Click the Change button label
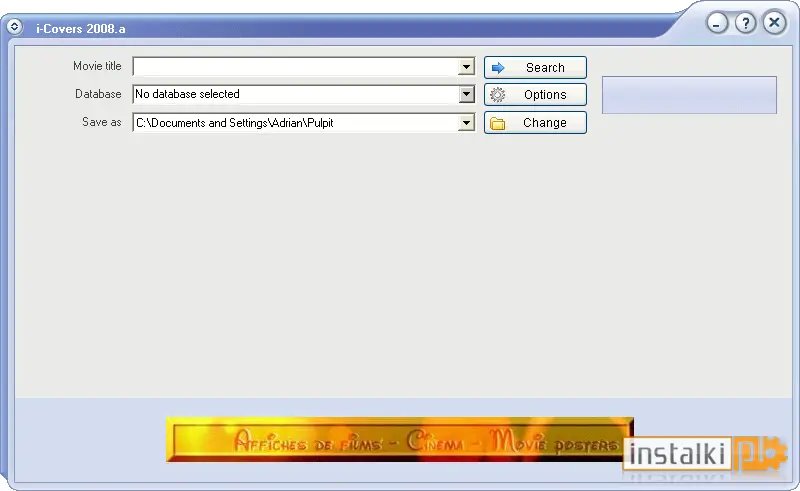 [x=544, y=123]
